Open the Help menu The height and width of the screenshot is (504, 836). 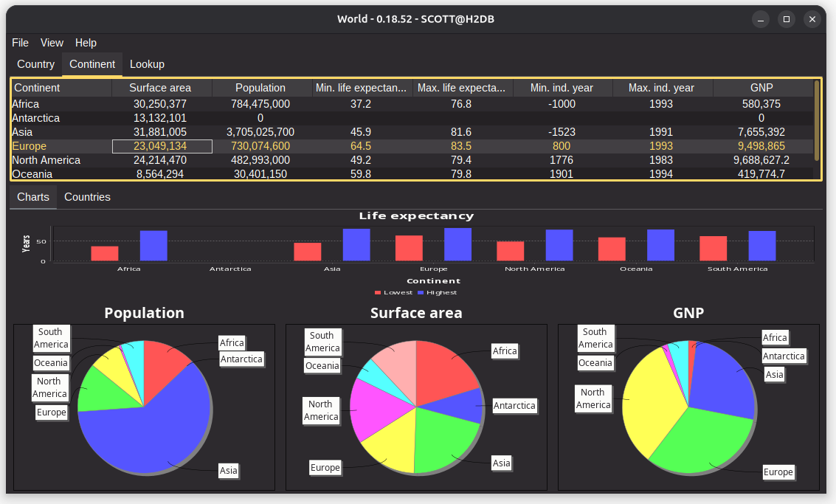86,43
